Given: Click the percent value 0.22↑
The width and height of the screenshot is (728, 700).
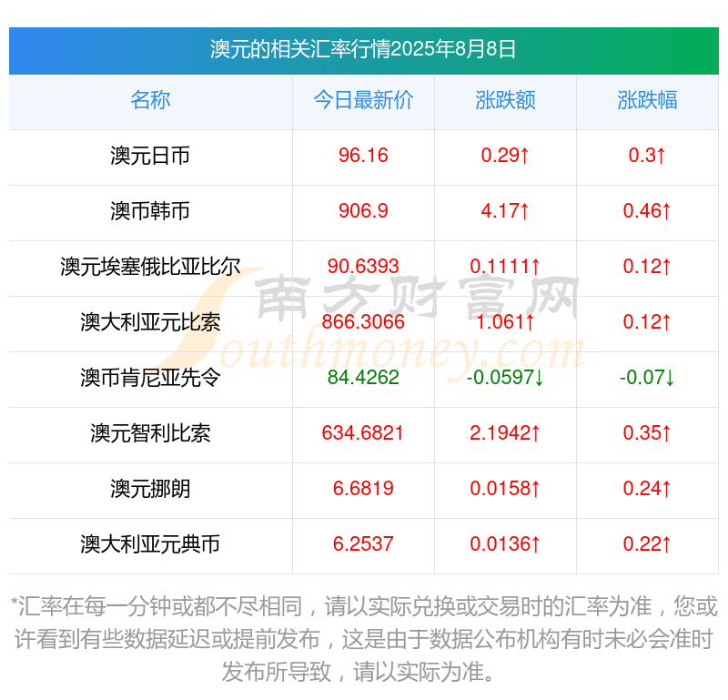Looking at the screenshot, I should pyautogui.click(x=647, y=544).
